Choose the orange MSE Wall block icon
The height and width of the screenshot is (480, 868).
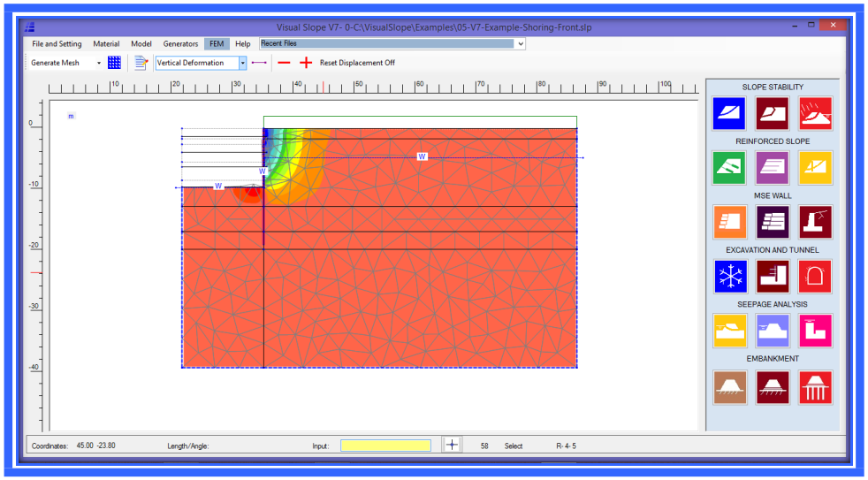click(x=729, y=222)
